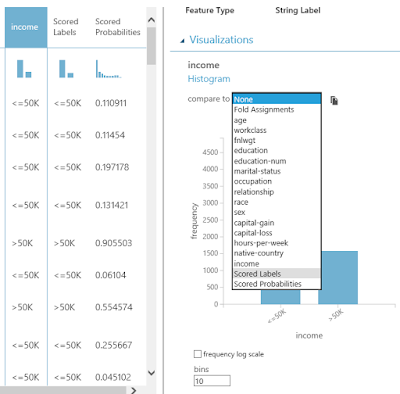The image size is (400, 394).
Task: Click the vertical scrollbar thumb of table
Action: 151,46
